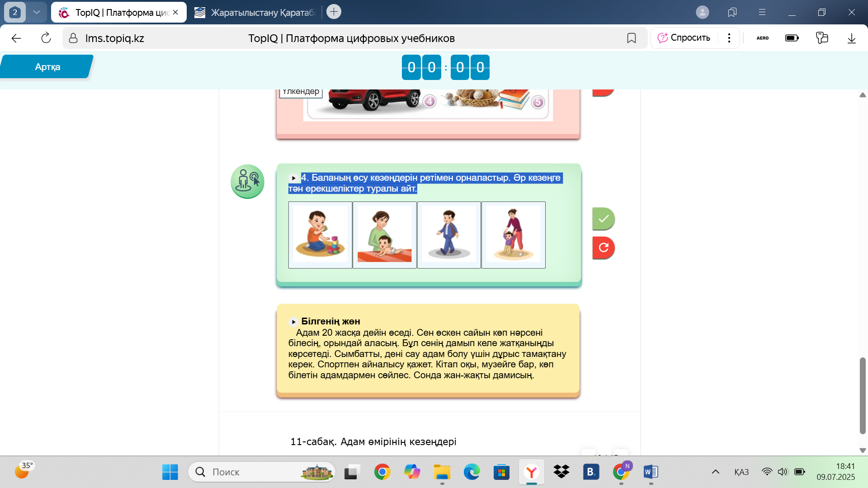The height and width of the screenshot is (488, 868).
Task: Click the green checkmark answer button
Action: pyautogui.click(x=603, y=219)
